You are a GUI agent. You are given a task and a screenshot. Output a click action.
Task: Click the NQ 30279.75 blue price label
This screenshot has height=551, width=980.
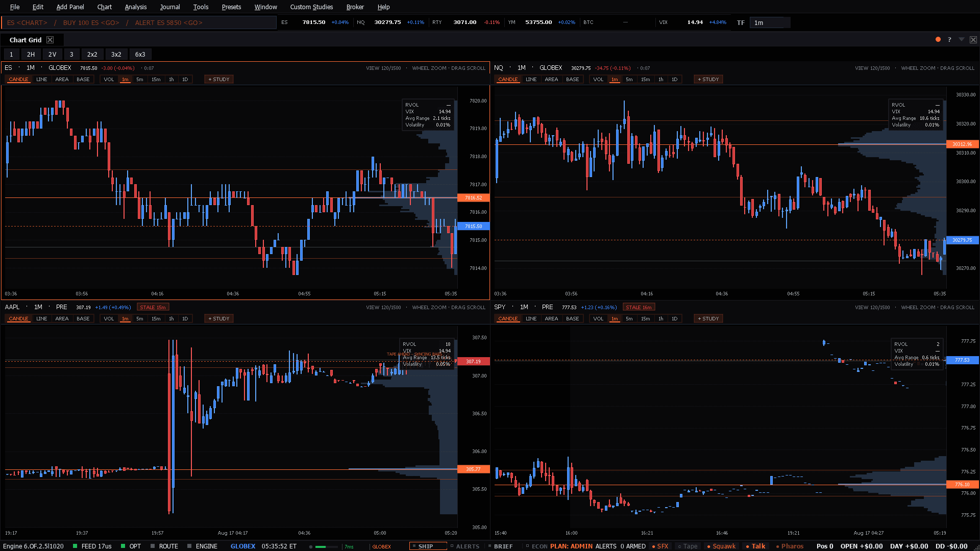click(962, 240)
